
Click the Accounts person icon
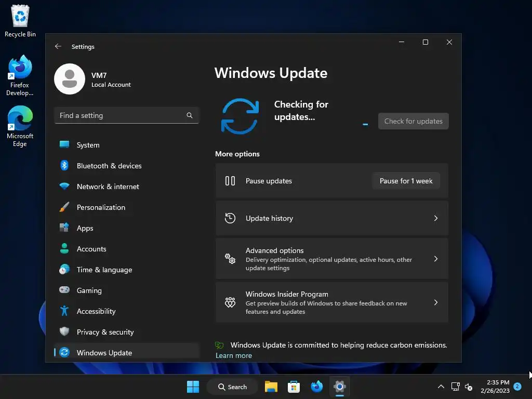coord(64,248)
